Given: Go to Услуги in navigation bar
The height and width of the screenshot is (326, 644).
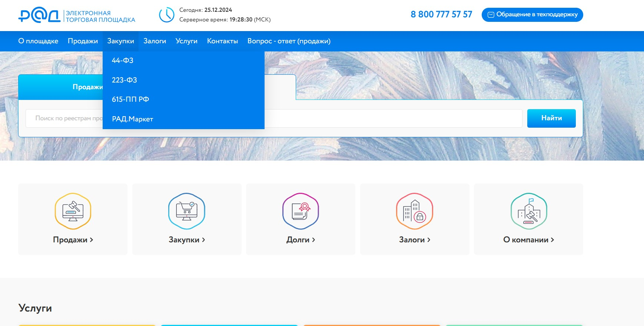Looking at the screenshot, I should [x=186, y=41].
